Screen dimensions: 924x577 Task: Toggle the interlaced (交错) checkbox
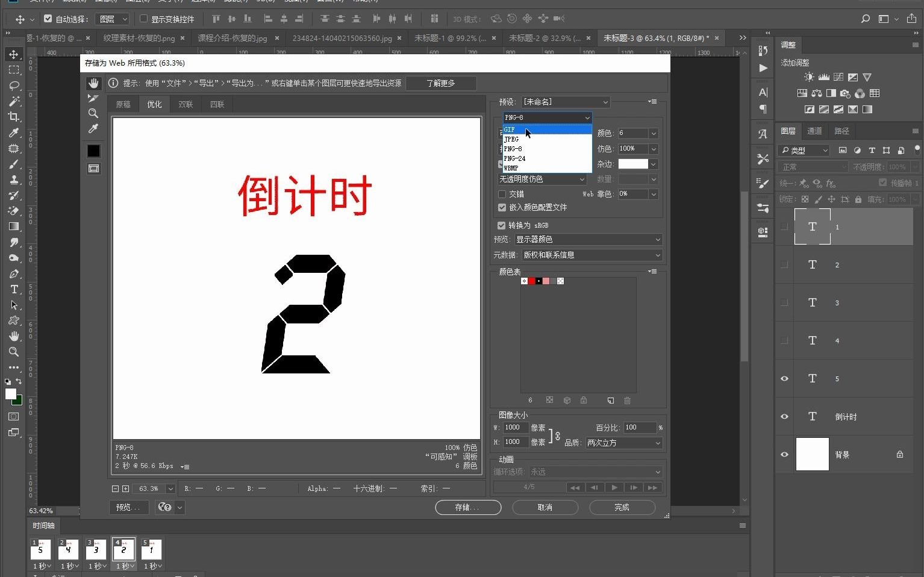(x=502, y=194)
